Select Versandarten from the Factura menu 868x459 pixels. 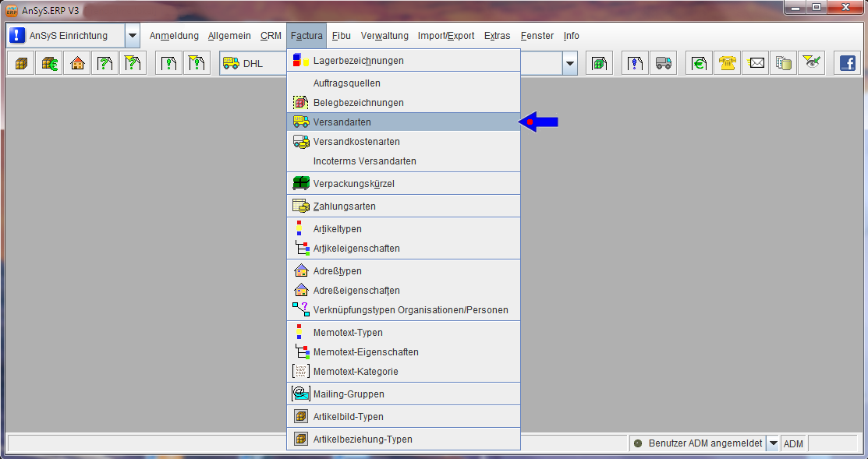click(x=342, y=122)
